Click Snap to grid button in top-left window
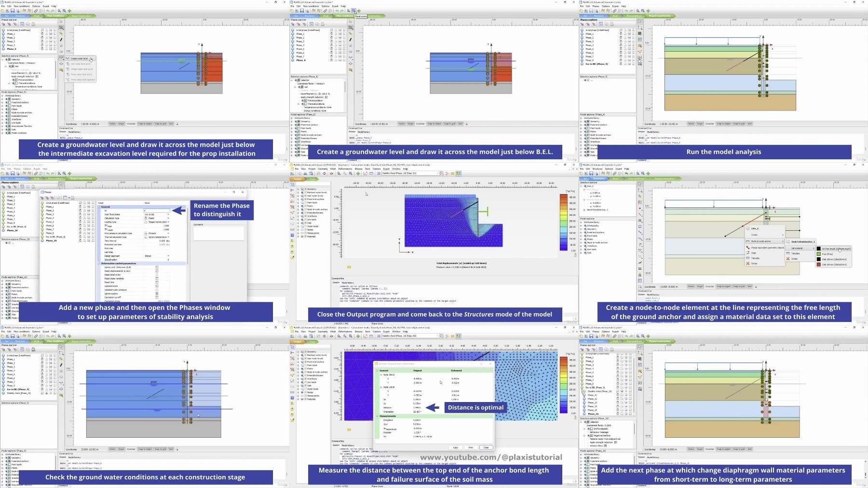The image size is (868, 488). pyautogui.click(x=160, y=124)
